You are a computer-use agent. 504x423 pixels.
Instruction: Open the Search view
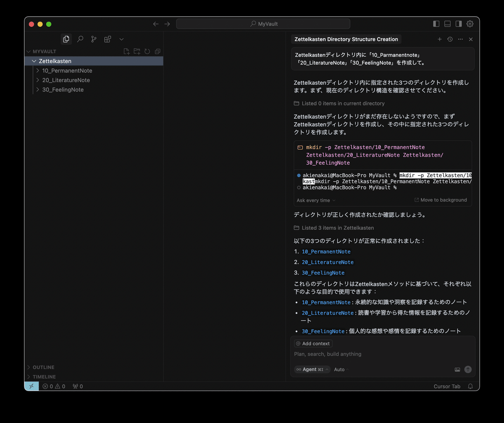coord(80,39)
